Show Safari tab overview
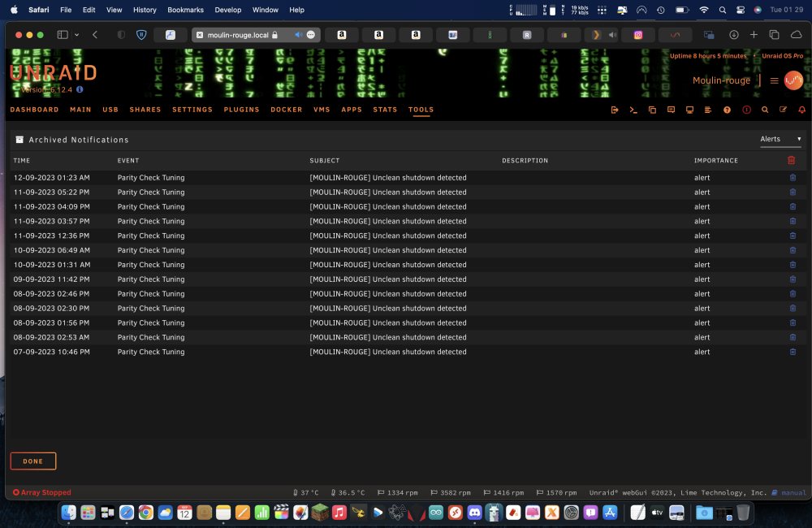The image size is (812, 528). [x=774, y=35]
